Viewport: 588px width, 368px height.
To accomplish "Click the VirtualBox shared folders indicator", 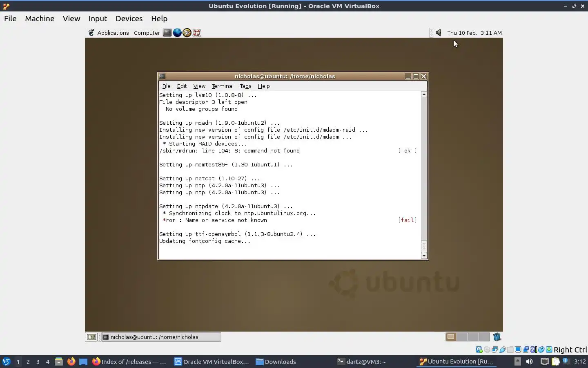I will (x=510, y=350).
